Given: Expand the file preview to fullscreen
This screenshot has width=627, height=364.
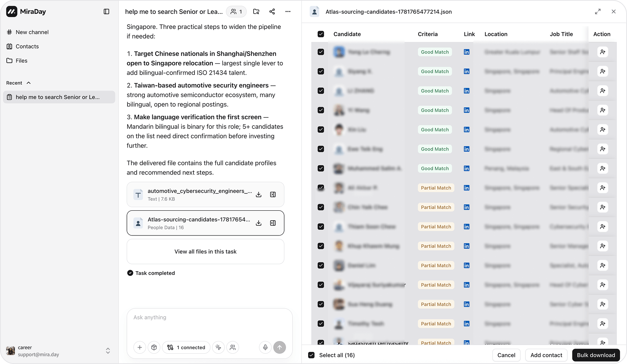Looking at the screenshot, I should pos(598,12).
